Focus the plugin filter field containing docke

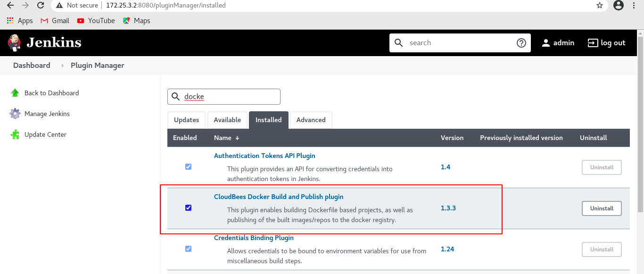coord(224,97)
